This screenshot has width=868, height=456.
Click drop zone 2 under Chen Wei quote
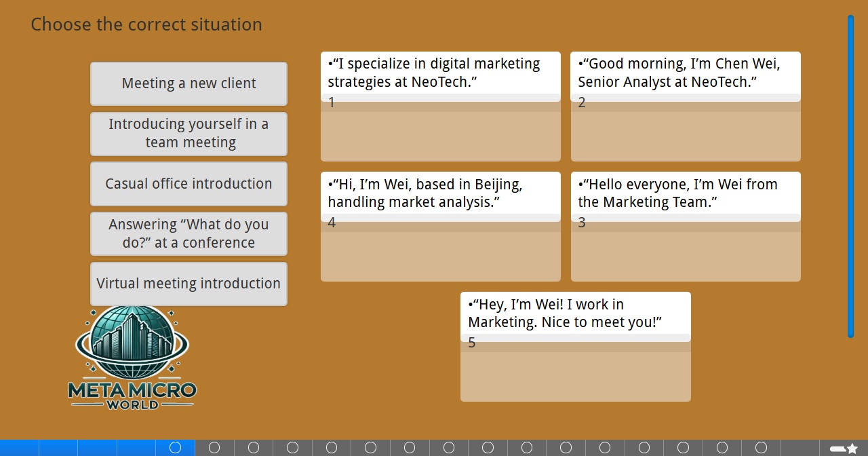(x=685, y=135)
